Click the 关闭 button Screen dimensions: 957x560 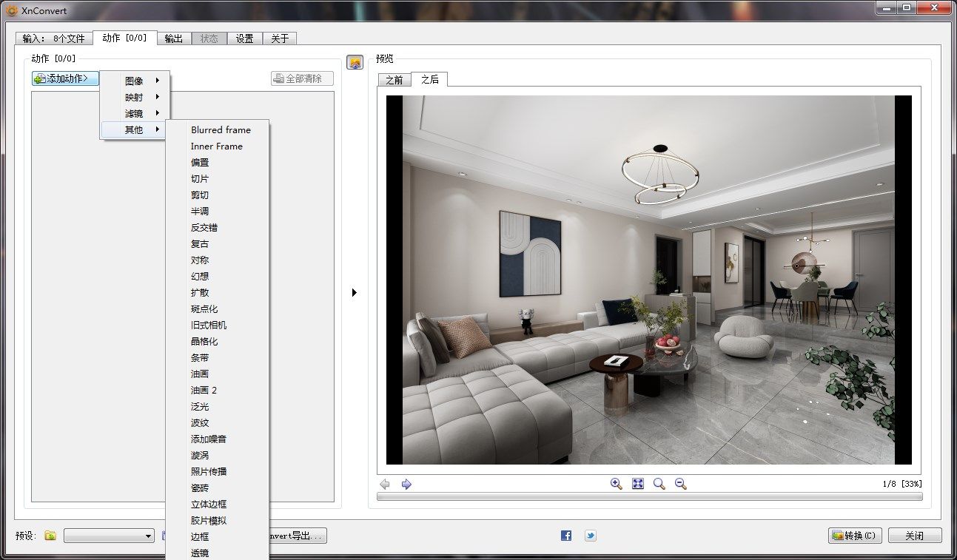[x=915, y=536]
